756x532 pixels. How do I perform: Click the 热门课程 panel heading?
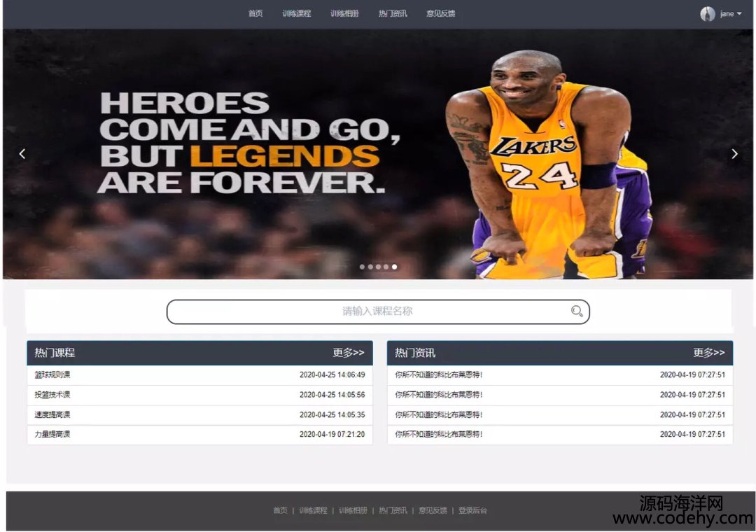pyautogui.click(x=55, y=353)
